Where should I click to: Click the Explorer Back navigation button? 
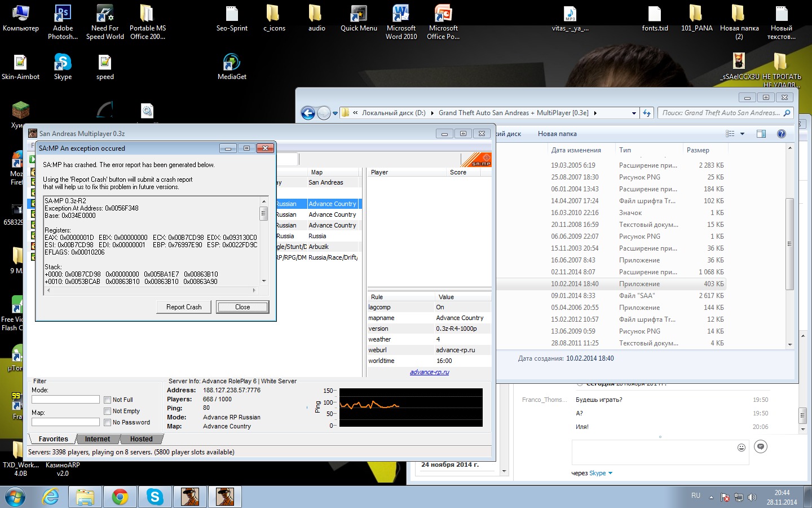tap(308, 113)
